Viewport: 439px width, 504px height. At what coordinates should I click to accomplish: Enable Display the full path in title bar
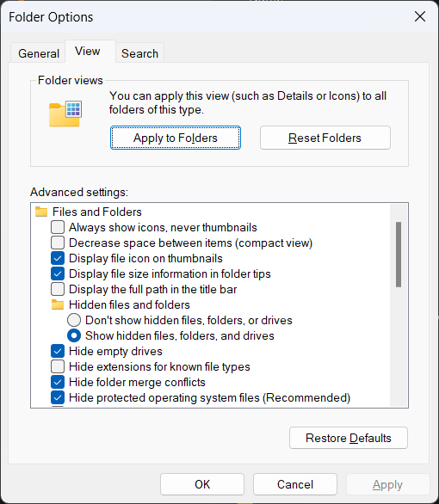point(58,289)
